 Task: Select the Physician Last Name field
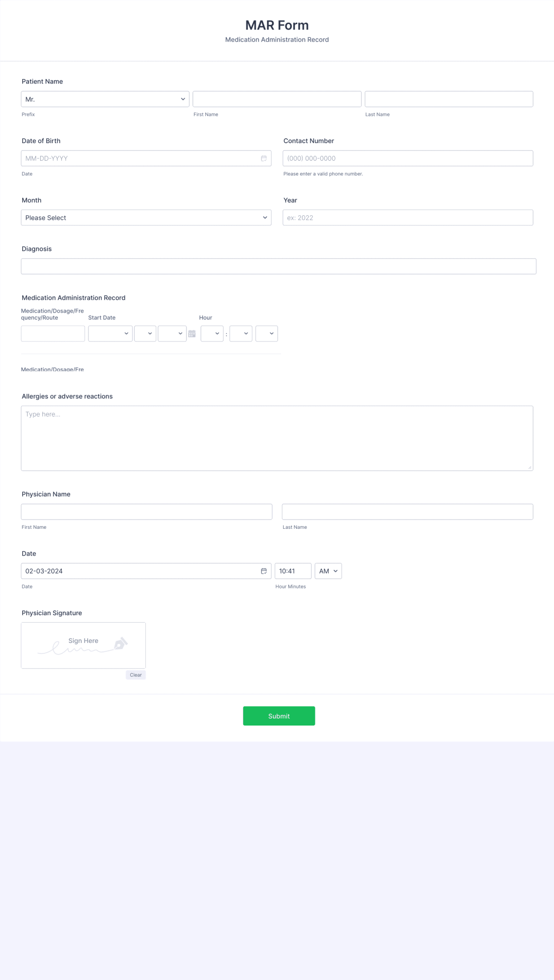click(408, 511)
